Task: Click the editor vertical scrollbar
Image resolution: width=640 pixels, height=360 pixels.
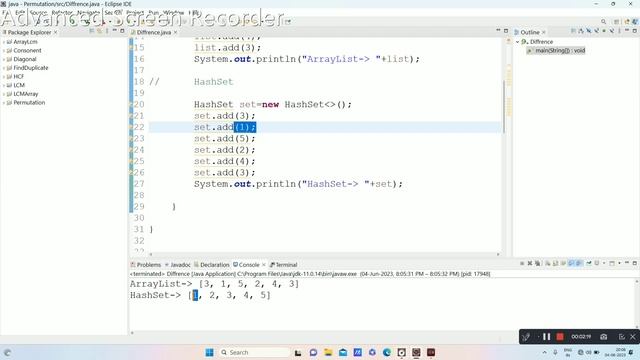Action: pos(504,106)
